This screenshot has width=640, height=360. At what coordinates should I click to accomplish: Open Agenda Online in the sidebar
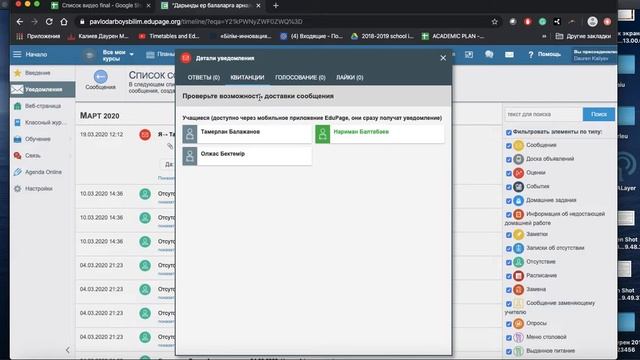click(x=42, y=172)
